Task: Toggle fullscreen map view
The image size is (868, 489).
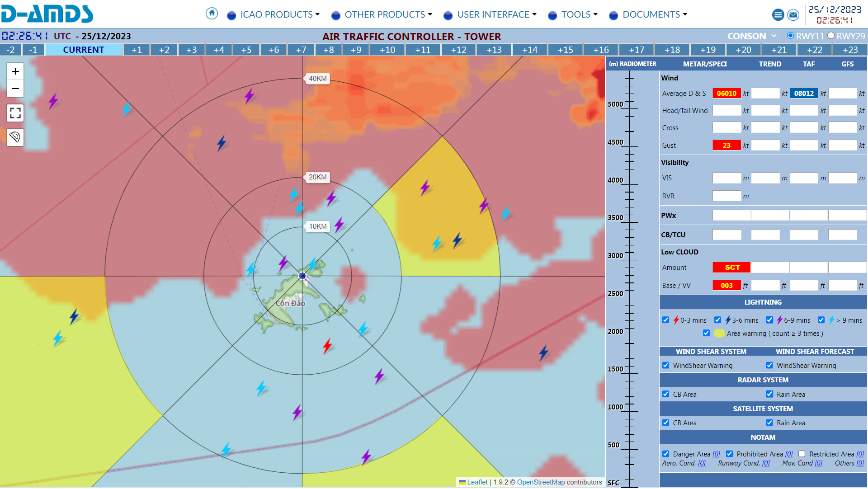Action: coord(15,113)
